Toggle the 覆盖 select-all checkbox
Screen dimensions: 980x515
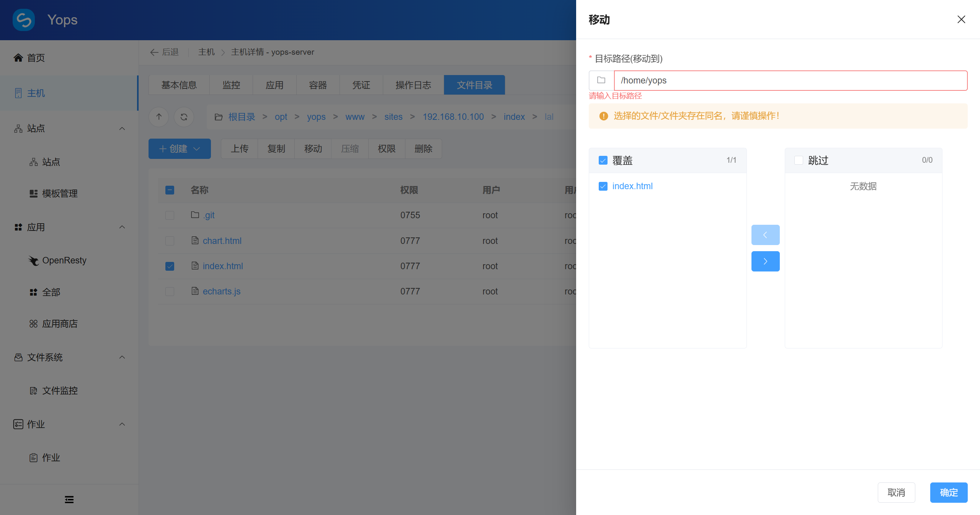(x=603, y=160)
